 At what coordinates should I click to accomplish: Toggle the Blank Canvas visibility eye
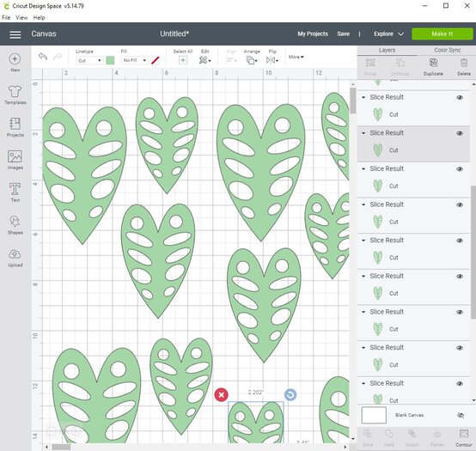click(x=461, y=415)
